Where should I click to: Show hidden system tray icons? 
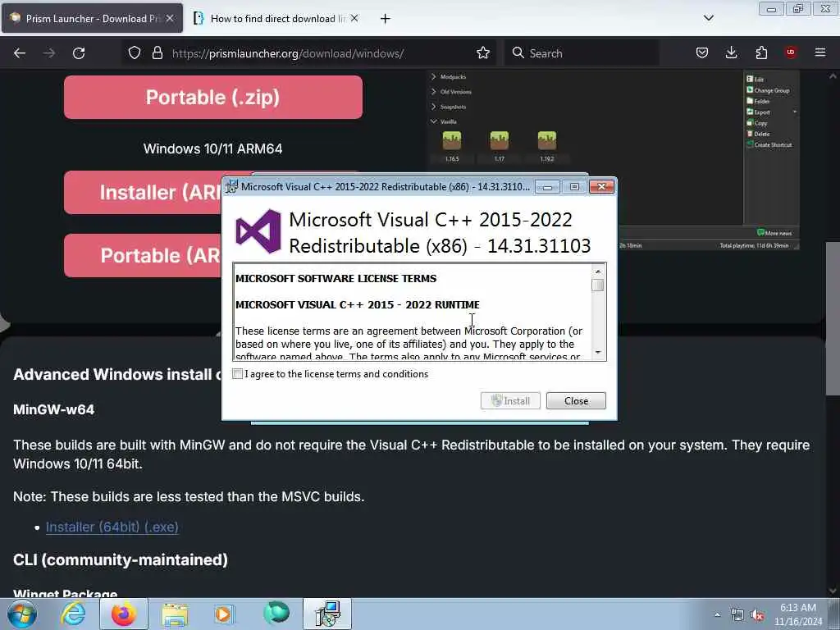tap(717, 614)
